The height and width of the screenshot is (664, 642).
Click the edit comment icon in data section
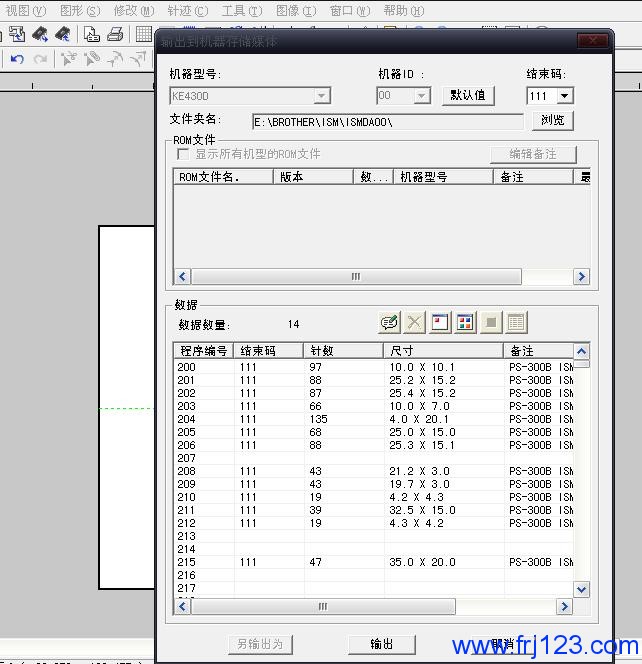coord(390,322)
